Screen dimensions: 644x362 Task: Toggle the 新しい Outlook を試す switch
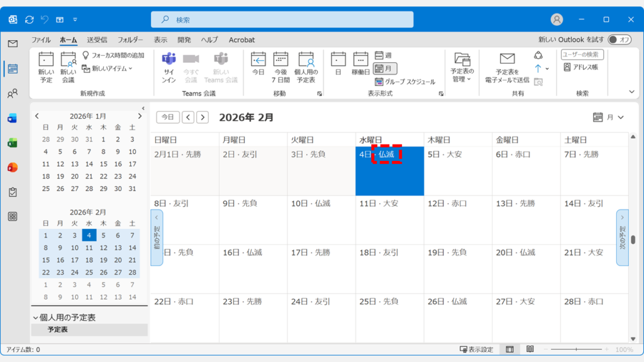coord(619,40)
